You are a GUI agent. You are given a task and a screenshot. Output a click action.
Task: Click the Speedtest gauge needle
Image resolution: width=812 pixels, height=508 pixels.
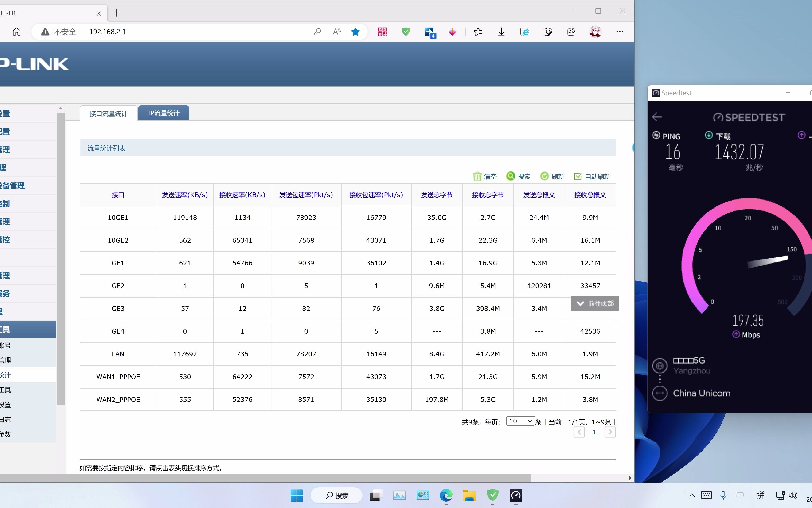[768, 262]
